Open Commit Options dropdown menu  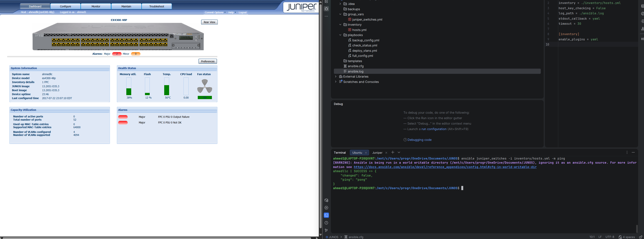[215, 12]
